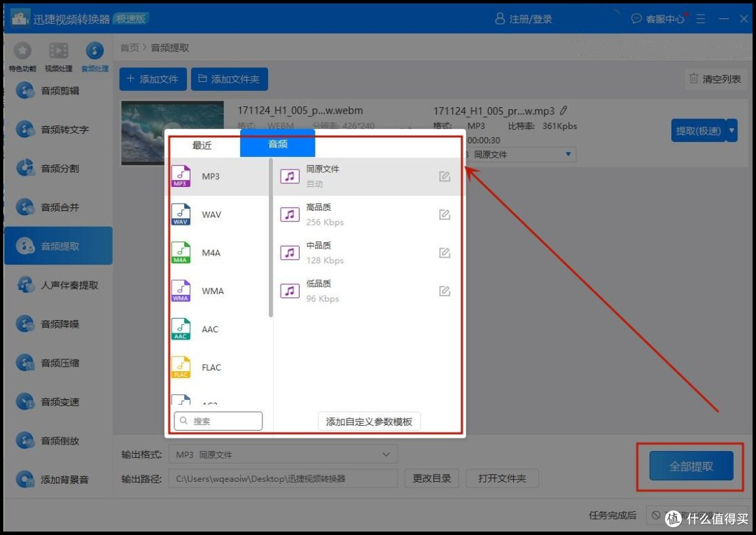The height and width of the screenshot is (535, 756).
Task: Open 音频分割 in the sidebar
Action: 58,168
